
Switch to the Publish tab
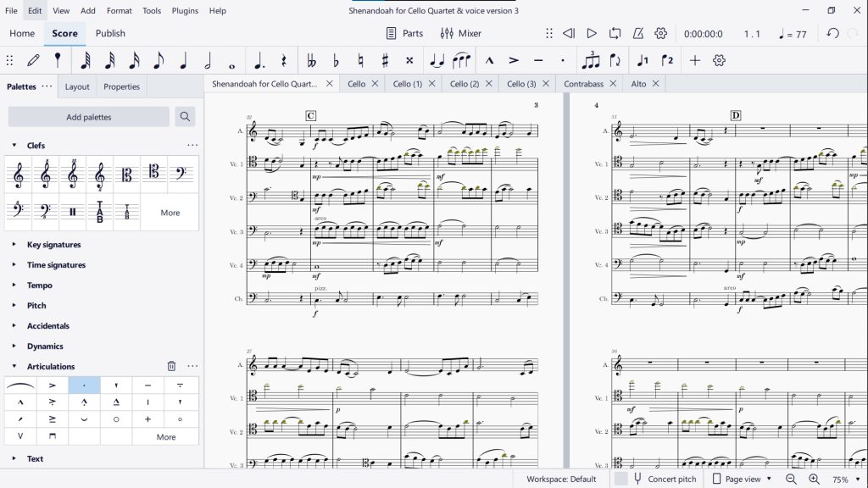(x=110, y=33)
